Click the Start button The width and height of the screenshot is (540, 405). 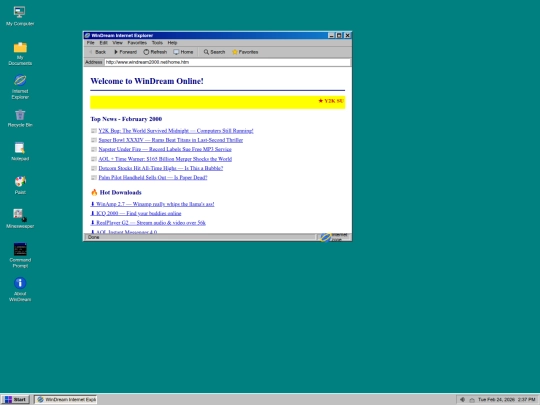pos(15,399)
